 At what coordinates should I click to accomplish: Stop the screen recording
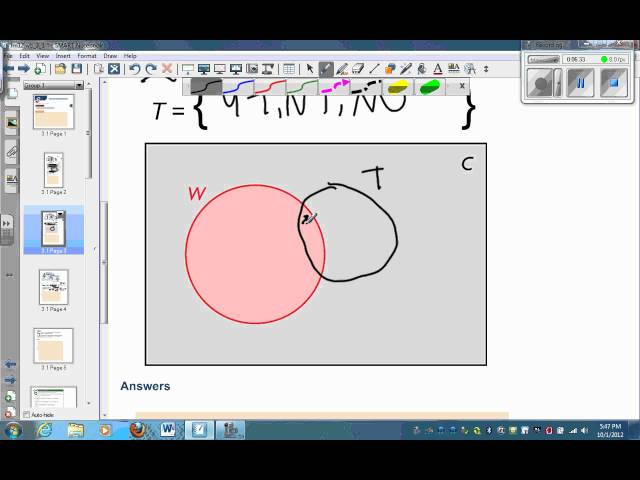pos(614,83)
